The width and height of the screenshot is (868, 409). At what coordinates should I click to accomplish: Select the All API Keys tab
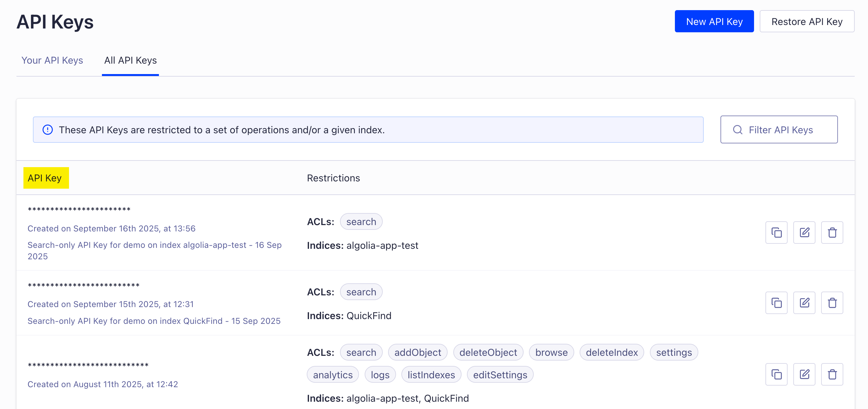[130, 60]
